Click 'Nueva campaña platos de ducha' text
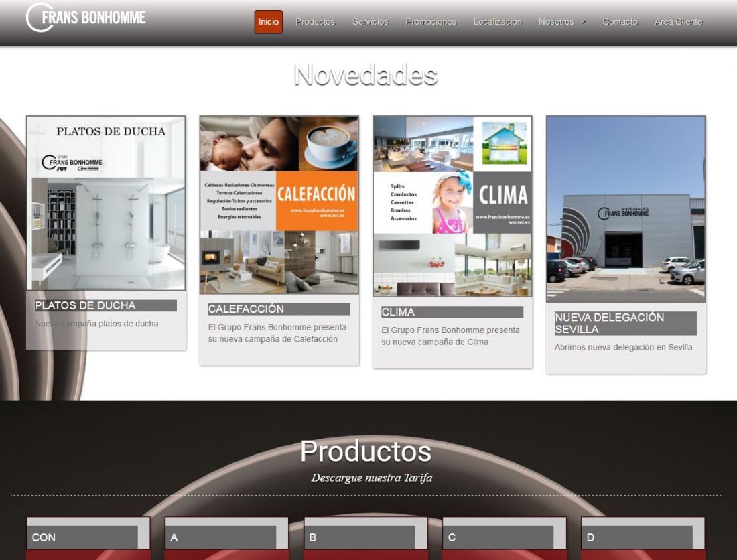Image resolution: width=737 pixels, height=560 pixels. (96, 324)
